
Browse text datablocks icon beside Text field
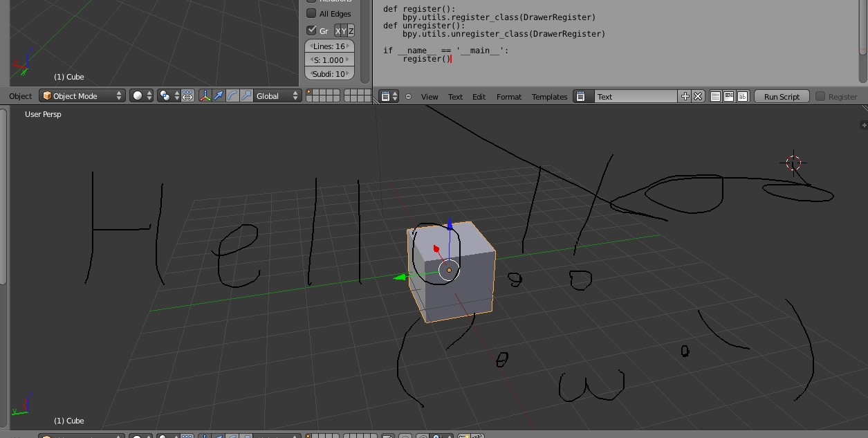(582, 97)
